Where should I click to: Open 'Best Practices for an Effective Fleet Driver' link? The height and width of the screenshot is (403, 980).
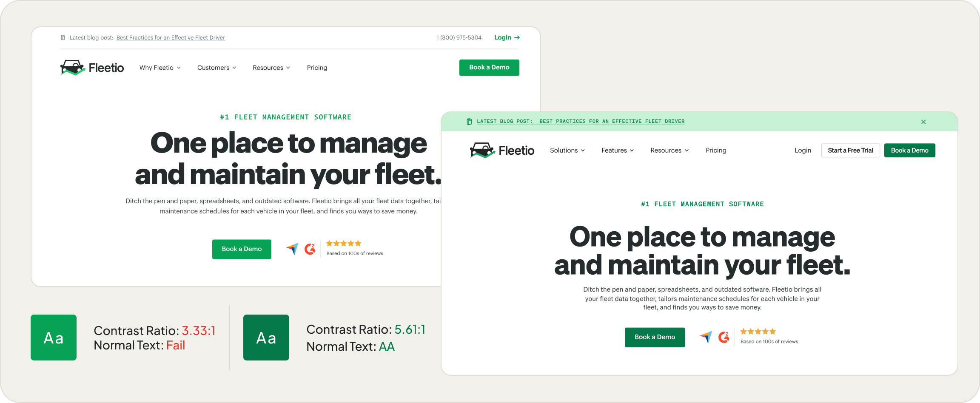coord(171,38)
